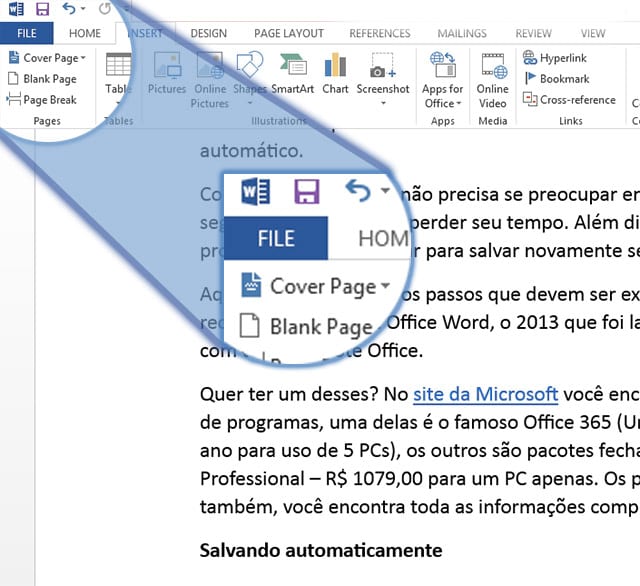Viewport: 640px width, 586px height.
Task: Click the 'Apps' group label
Action: pyautogui.click(x=442, y=121)
